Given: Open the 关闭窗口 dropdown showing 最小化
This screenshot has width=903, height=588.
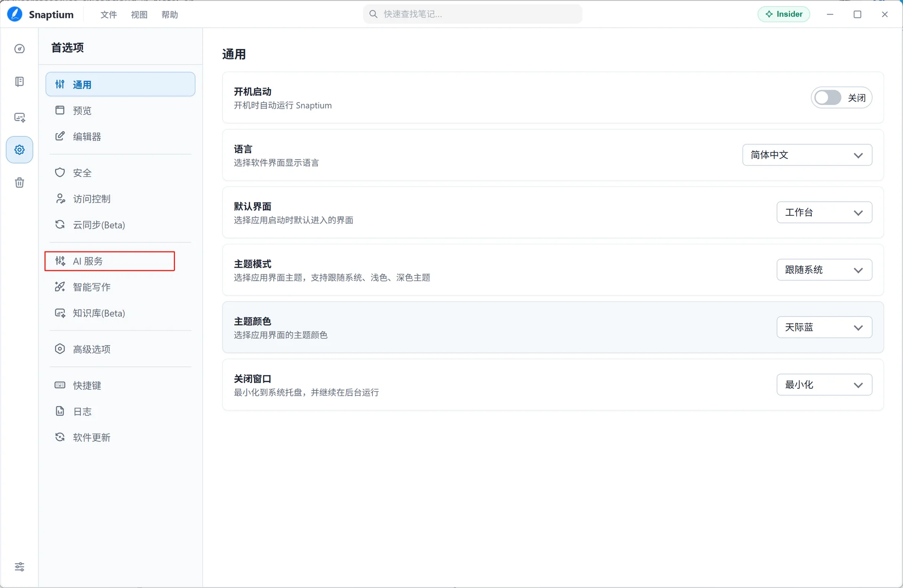Looking at the screenshot, I should (x=824, y=384).
